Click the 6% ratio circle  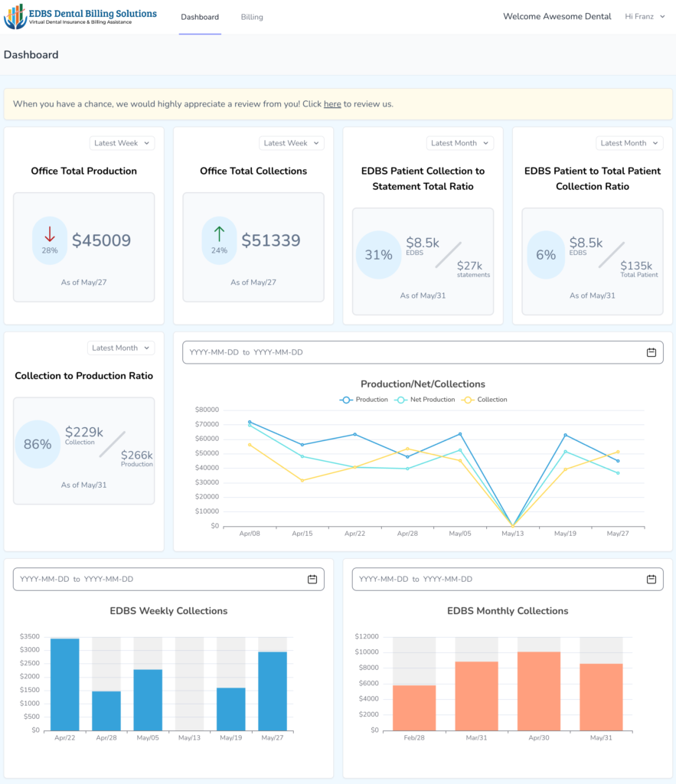click(546, 255)
